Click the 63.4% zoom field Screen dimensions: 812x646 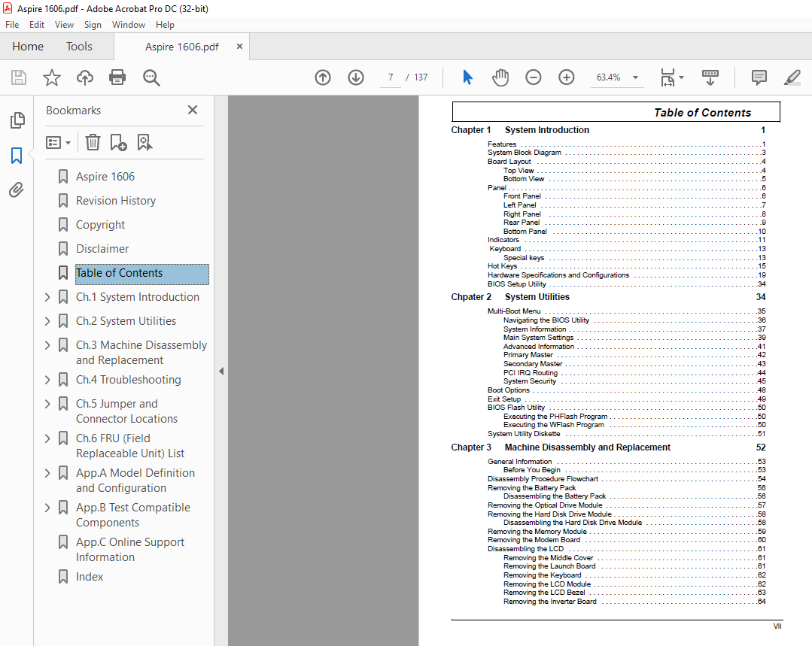[609, 77]
